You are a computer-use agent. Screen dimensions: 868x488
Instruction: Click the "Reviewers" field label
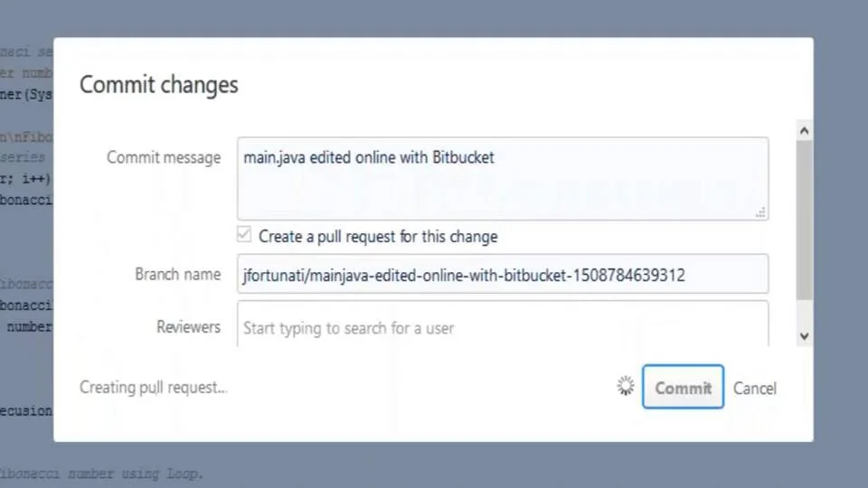[188, 327]
